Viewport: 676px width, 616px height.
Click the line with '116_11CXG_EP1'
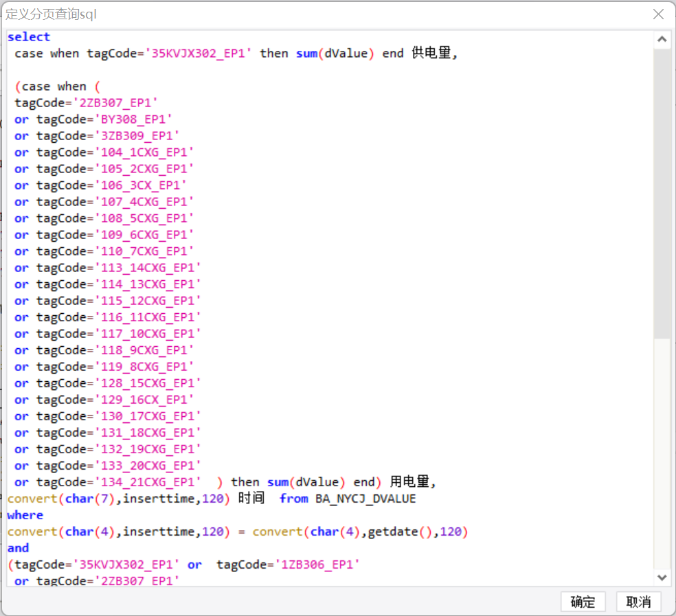pyautogui.click(x=108, y=317)
